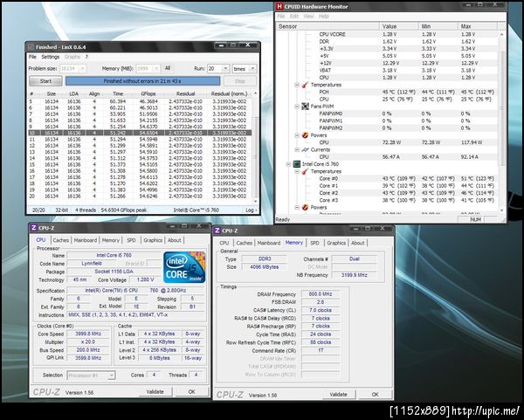Click OK in the right CPU-Z Memory window

[375, 395]
